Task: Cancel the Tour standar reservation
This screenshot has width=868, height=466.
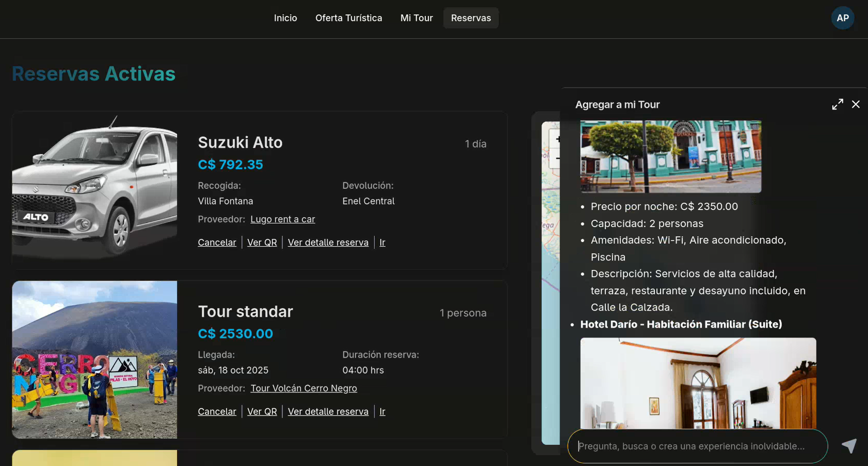Action: [x=217, y=412]
